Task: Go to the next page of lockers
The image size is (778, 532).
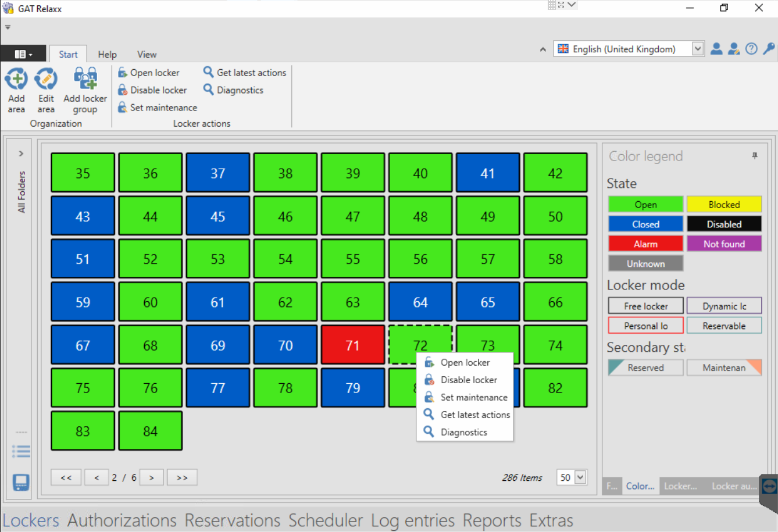Action: point(151,477)
